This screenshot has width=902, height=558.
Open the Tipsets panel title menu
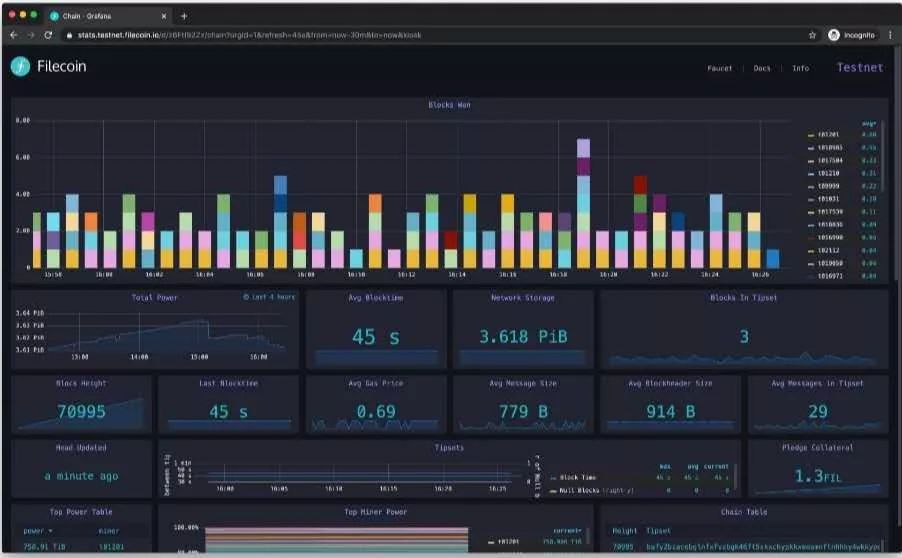(449, 448)
